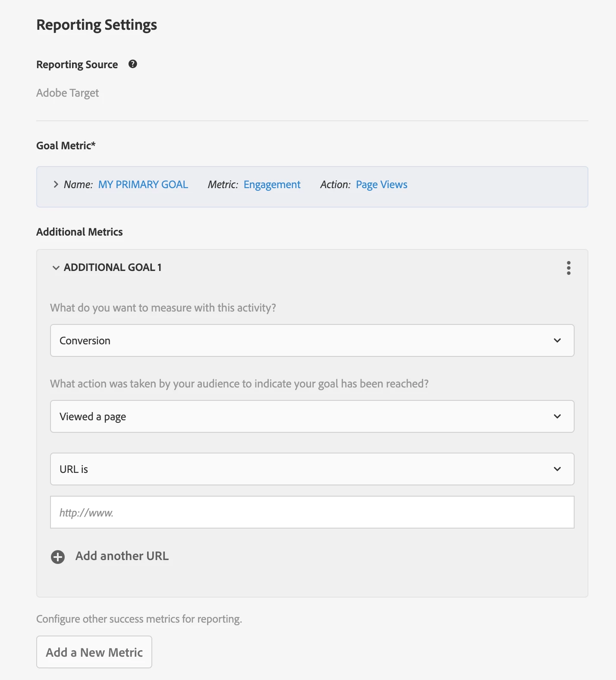
Task: Click the down arrow on the Conversion field
Action: click(x=557, y=340)
